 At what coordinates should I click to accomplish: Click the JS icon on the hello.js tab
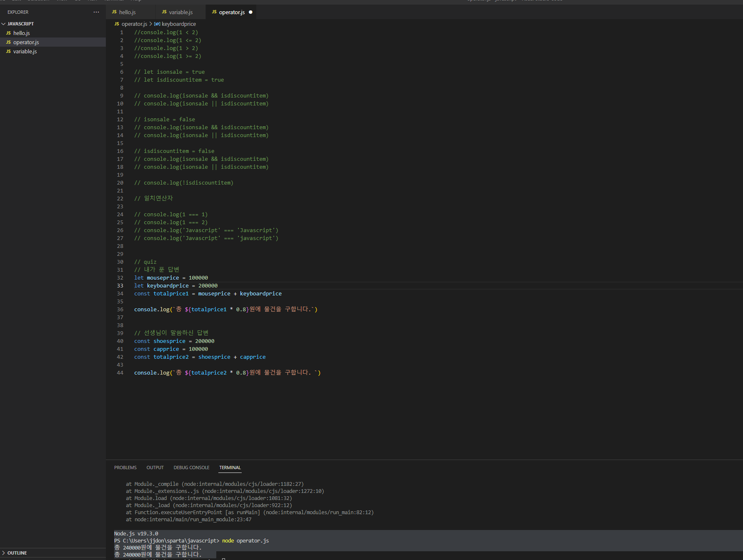pyautogui.click(x=114, y=12)
